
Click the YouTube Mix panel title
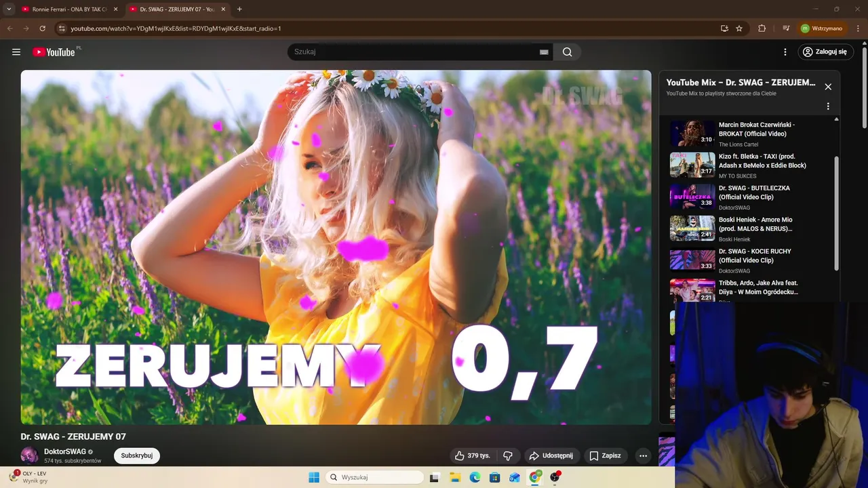point(741,83)
